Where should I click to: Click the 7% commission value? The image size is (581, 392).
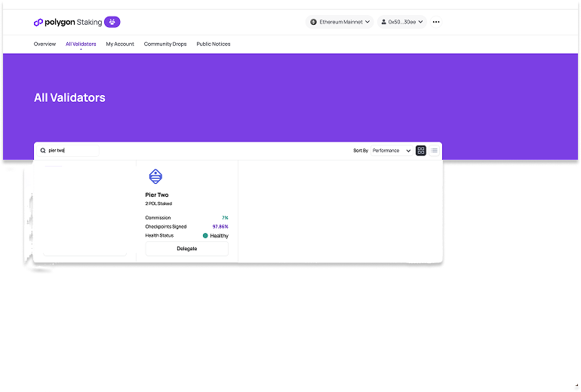(225, 218)
